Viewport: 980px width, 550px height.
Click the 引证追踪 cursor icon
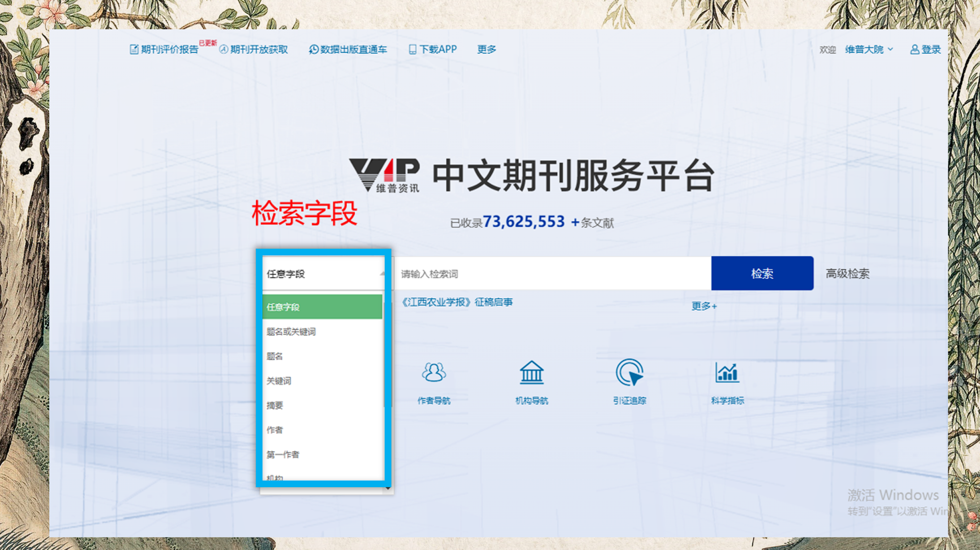(629, 372)
